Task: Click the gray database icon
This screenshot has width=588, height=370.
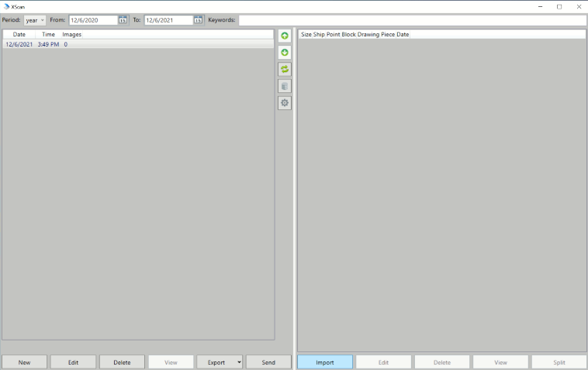Action: click(285, 86)
